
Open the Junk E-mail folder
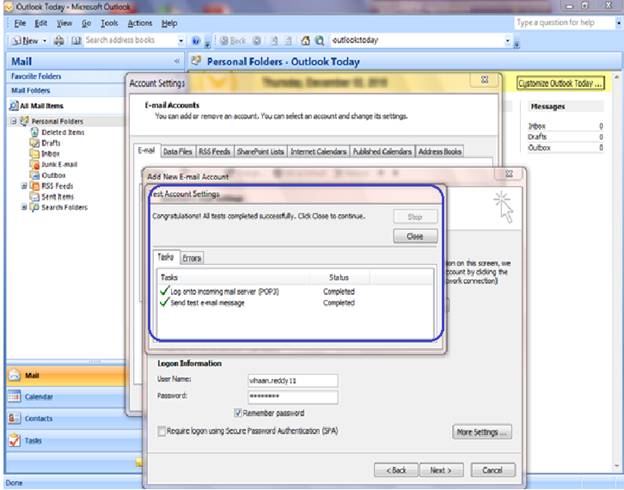(x=54, y=164)
